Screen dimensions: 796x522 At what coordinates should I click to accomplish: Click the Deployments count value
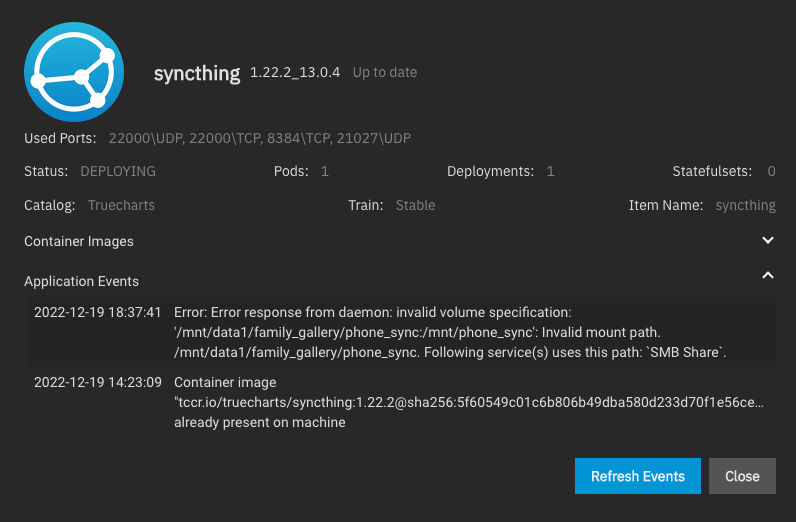(x=550, y=171)
